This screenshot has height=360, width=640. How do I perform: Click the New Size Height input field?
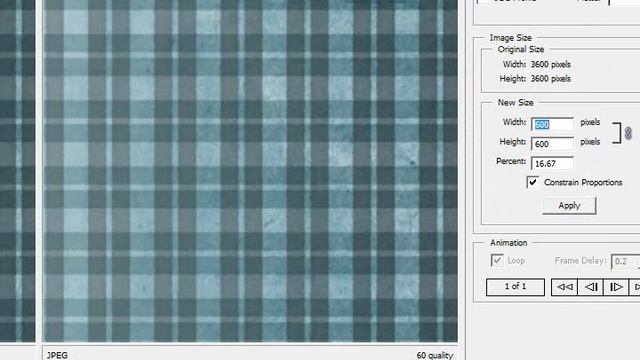552,144
